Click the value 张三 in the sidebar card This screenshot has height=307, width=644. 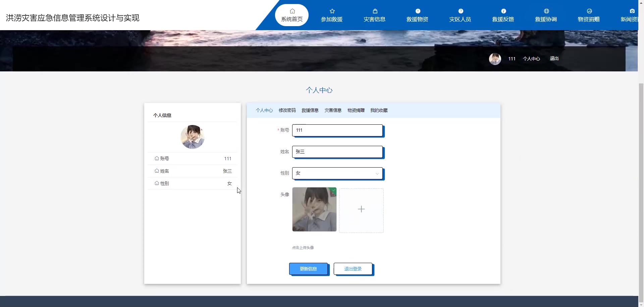tap(227, 171)
